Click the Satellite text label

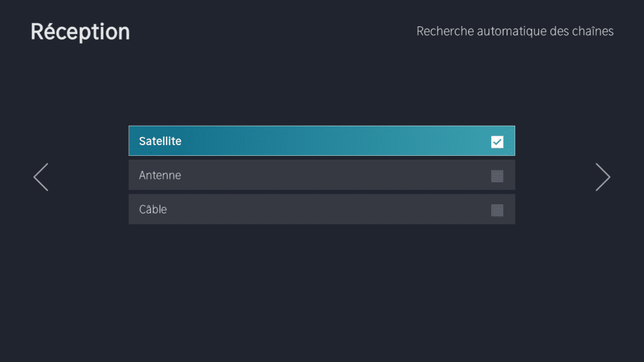pyautogui.click(x=160, y=141)
